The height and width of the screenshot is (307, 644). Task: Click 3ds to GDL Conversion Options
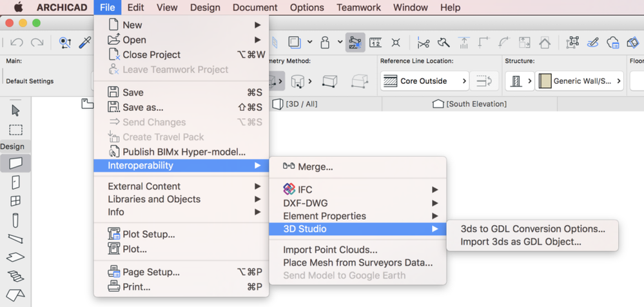click(532, 229)
